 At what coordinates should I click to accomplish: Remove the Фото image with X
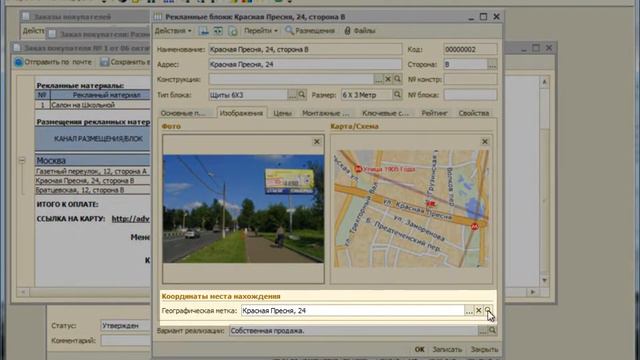click(317, 142)
